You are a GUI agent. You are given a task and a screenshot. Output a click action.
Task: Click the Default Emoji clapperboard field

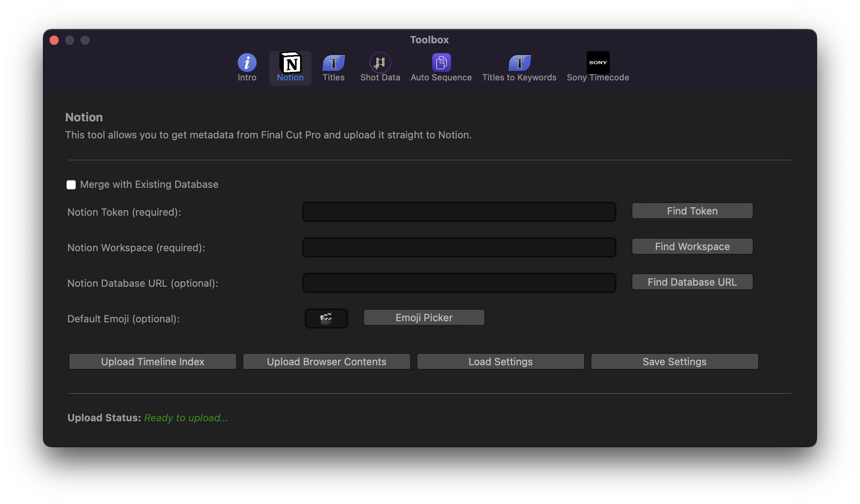(x=326, y=318)
